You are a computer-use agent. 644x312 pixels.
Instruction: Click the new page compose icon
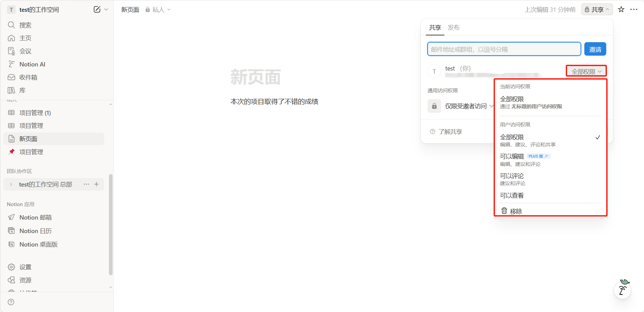(x=97, y=9)
